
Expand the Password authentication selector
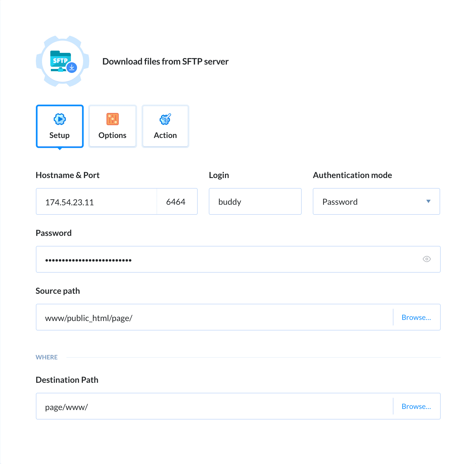pos(376,201)
